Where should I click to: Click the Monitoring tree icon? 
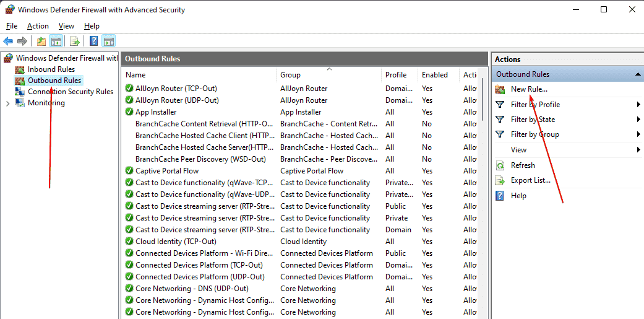20,103
